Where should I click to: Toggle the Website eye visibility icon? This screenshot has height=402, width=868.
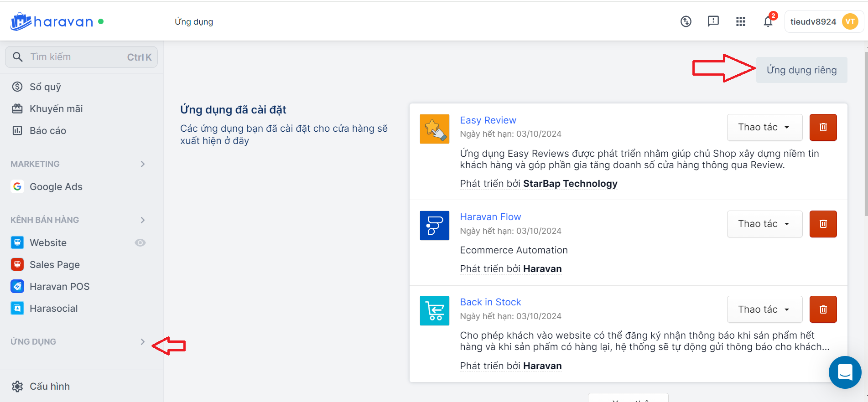pyautogui.click(x=140, y=242)
